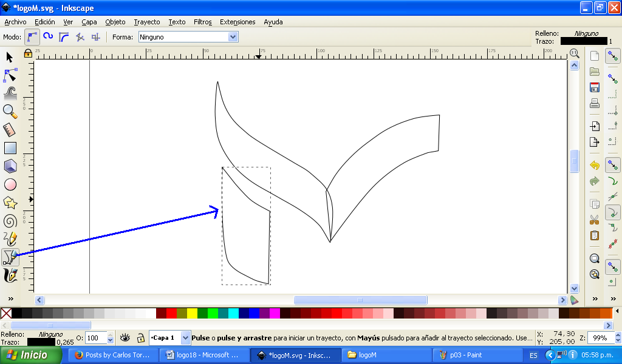The image size is (622, 364).
Task: Click the horizontal canvas scrollbar thumb
Action: point(360,300)
